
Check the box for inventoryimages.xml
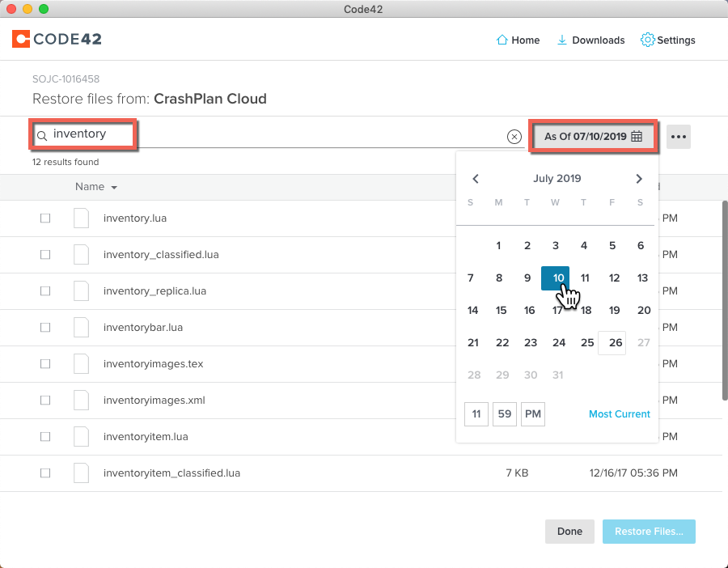[x=45, y=400]
